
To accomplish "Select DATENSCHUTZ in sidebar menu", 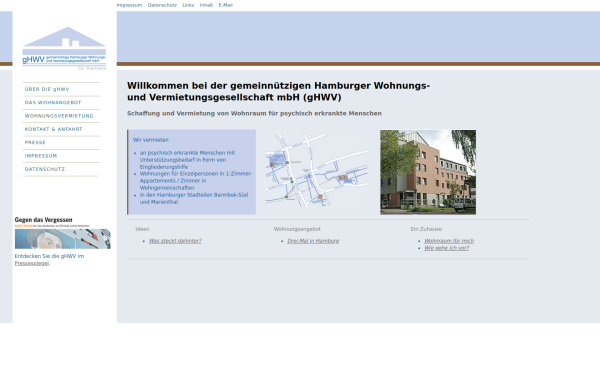I will [x=45, y=169].
